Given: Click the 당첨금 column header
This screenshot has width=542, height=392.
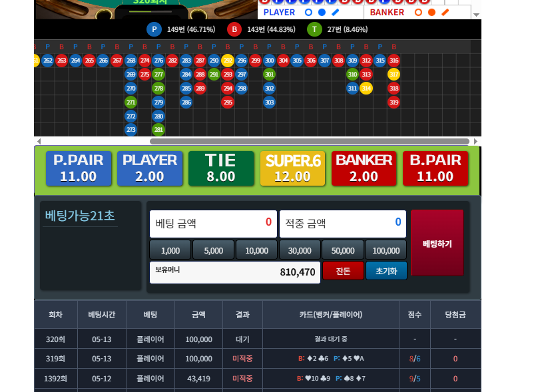Looking at the screenshot, I should 455,315.
